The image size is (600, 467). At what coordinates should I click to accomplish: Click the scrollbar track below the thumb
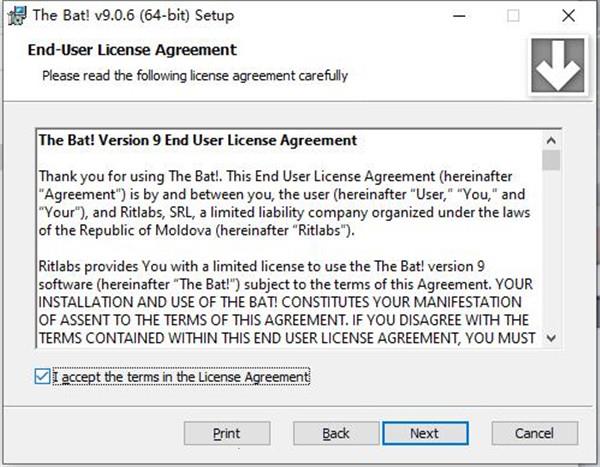pyautogui.click(x=551, y=250)
